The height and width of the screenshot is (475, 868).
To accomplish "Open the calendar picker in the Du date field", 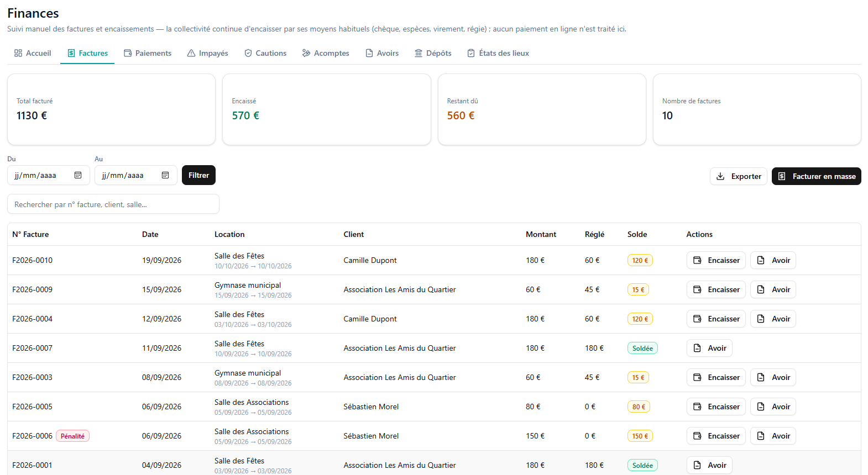I will tap(78, 175).
